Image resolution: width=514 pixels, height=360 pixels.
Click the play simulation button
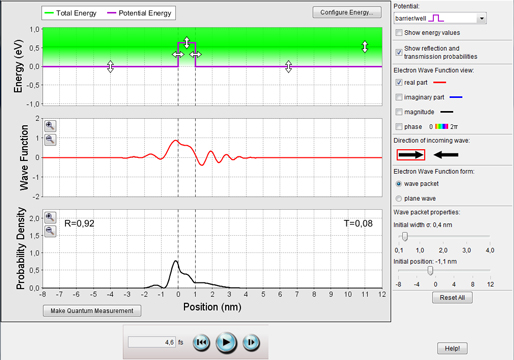[226, 342]
